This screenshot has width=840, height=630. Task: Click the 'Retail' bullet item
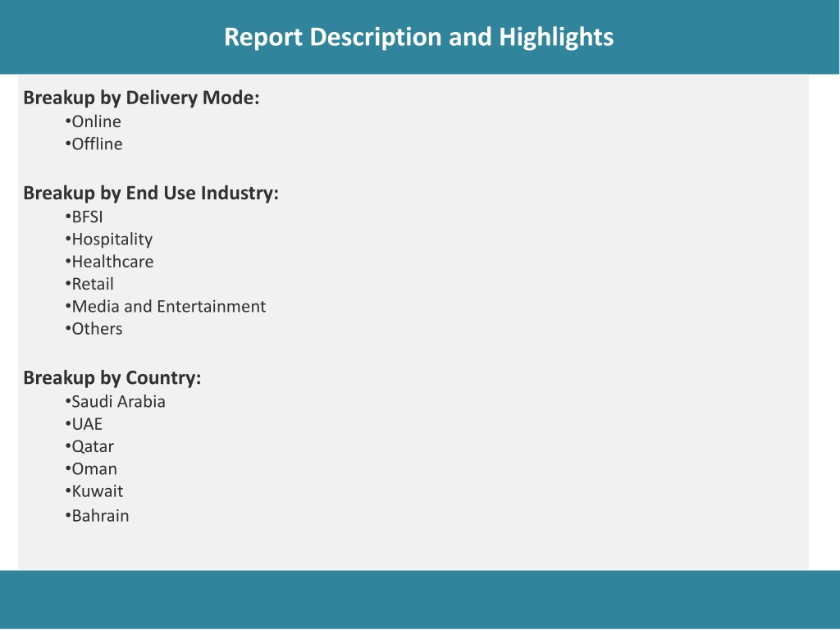(x=89, y=284)
